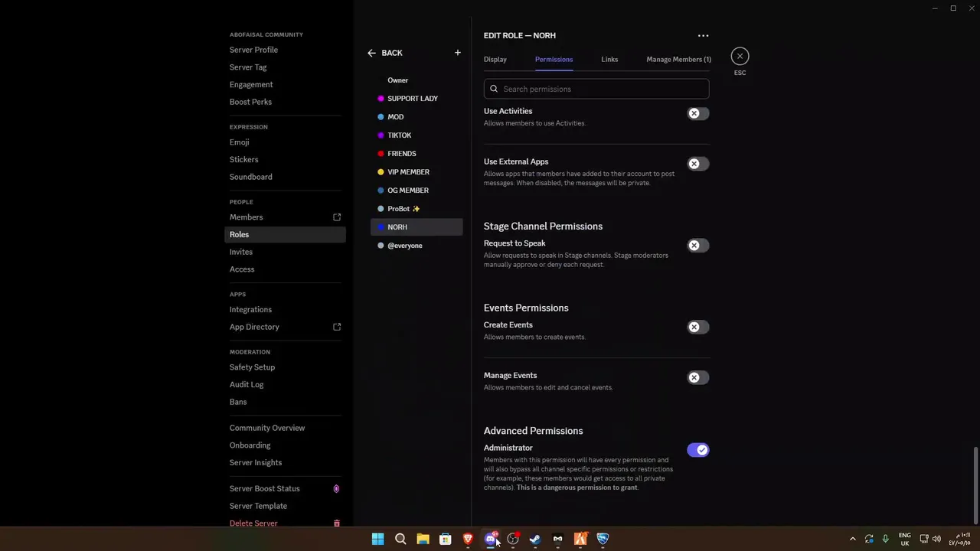Click the Discord taskbar icon
This screenshot has height=551, width=980.
coord(490,539)
